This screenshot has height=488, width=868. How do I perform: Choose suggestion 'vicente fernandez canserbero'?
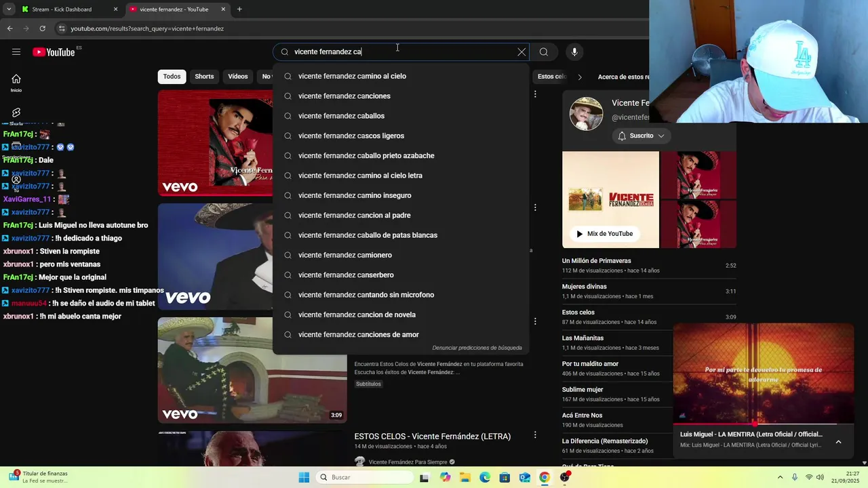(401, 275)
